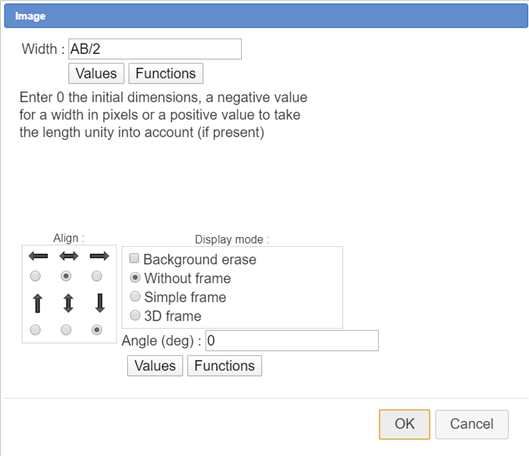The height and width of the screenshot is (456, 529).
Task: Enable the Background erase checkbox
Action: click(x=134, y=258)
